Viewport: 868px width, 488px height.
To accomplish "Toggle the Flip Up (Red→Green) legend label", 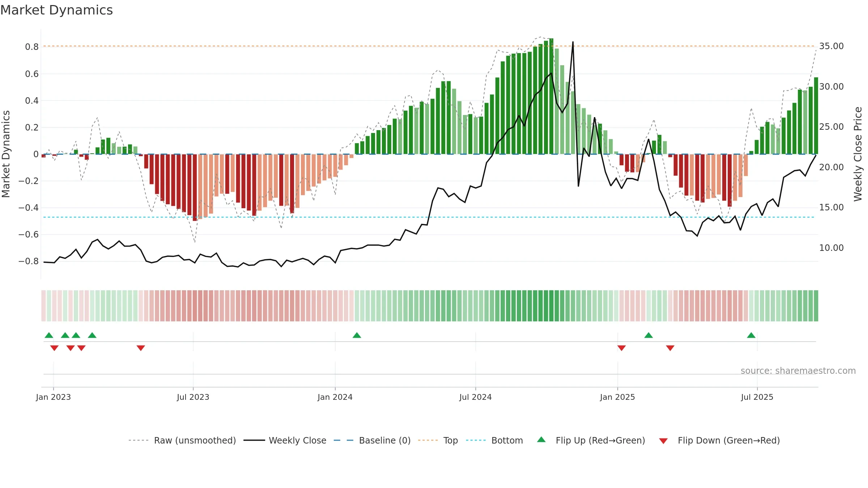I will click(x=600, y=440).
